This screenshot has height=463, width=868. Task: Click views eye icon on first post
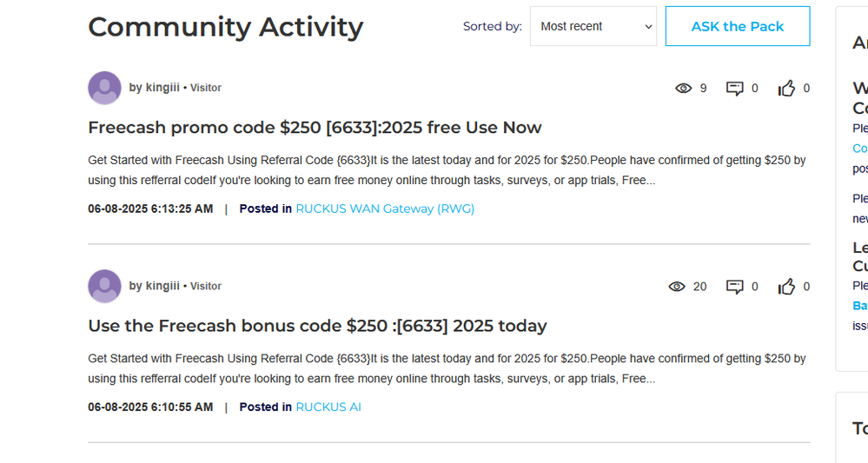pos(684,88)
